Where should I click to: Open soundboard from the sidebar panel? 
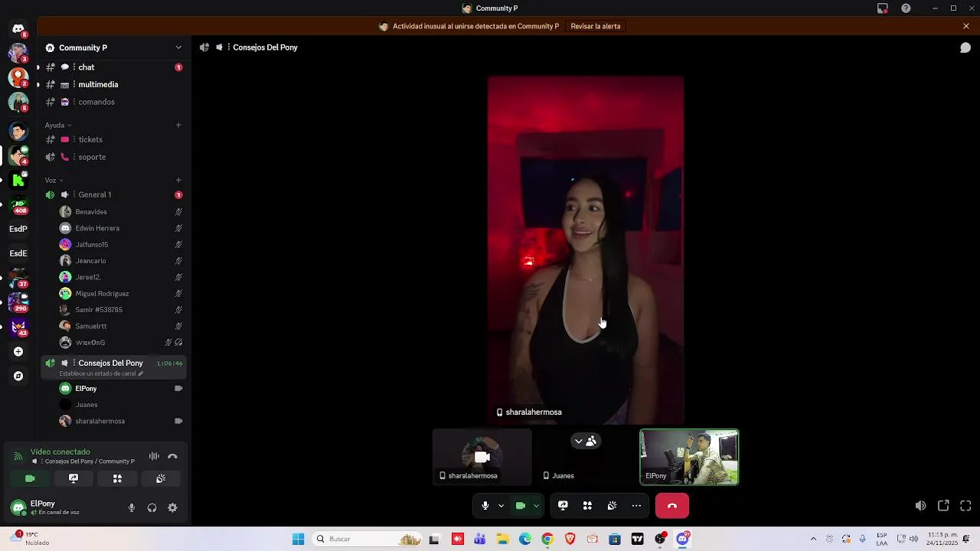point(161,478)
